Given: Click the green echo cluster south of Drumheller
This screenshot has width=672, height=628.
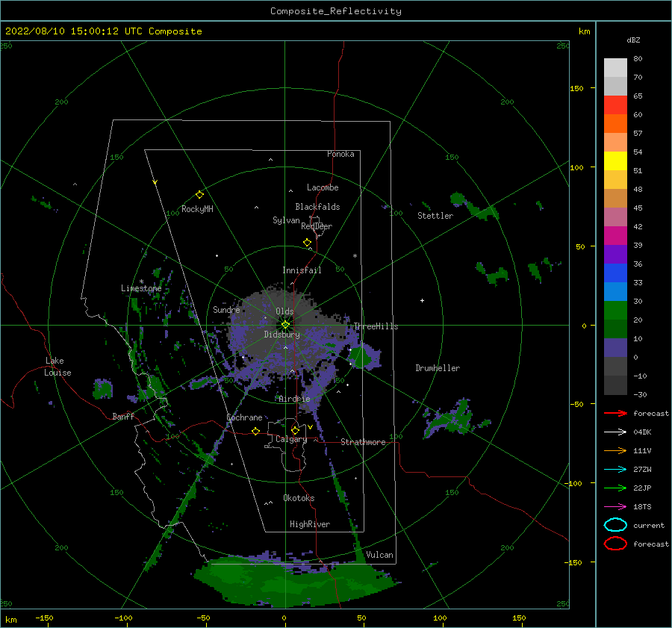Looking at the screenshot, I should [450, 419].
